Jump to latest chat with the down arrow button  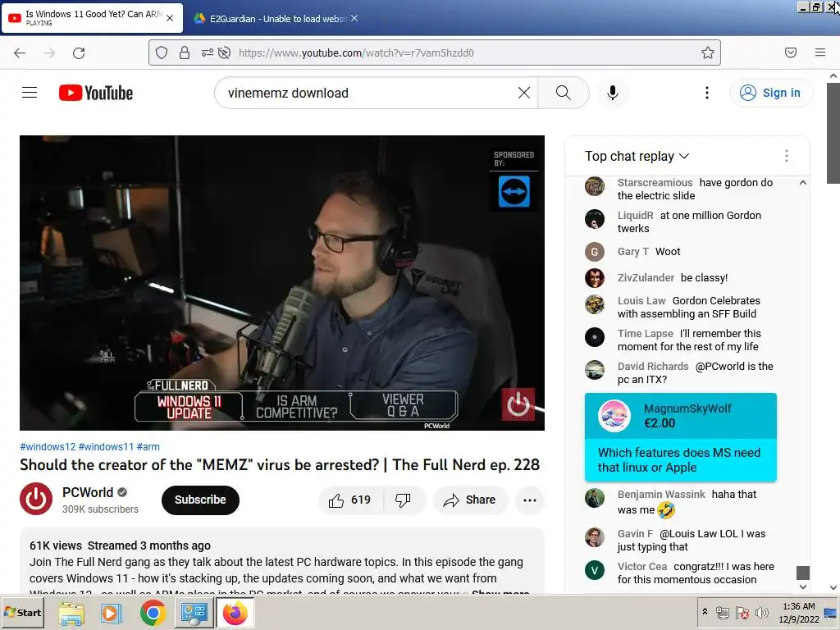click(802, 587)
